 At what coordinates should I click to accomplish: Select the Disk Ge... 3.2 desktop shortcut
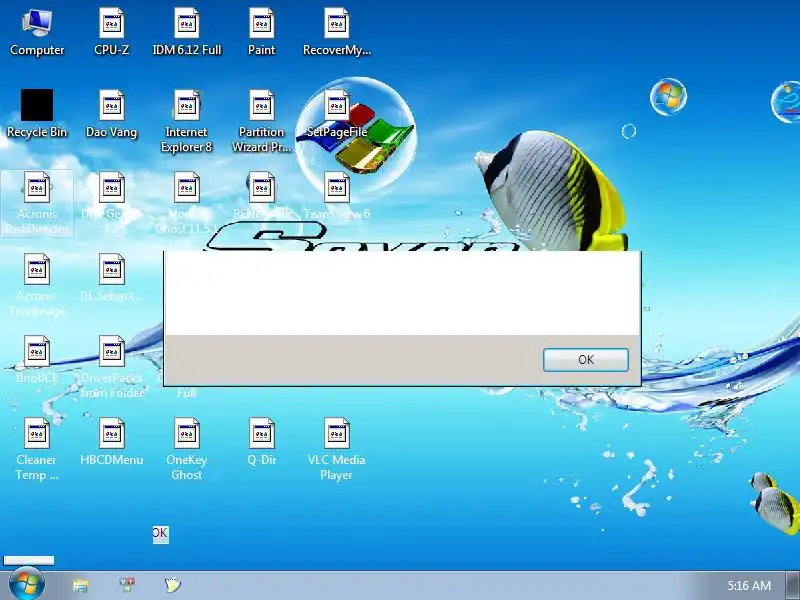point(112,203)
